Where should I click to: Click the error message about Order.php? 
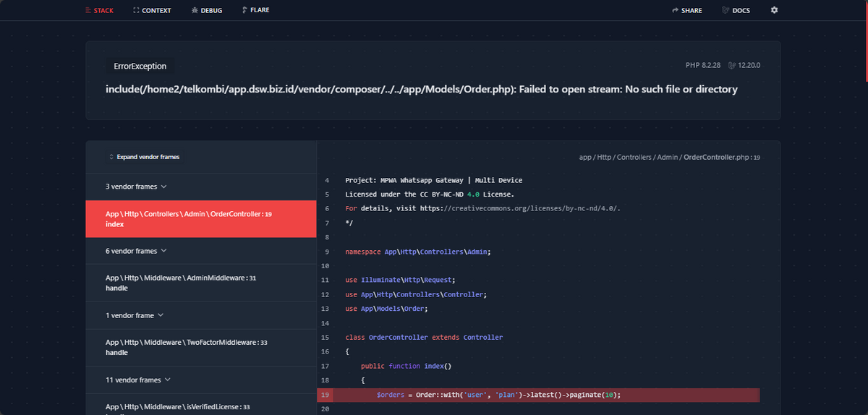click(x=422, y=90)
